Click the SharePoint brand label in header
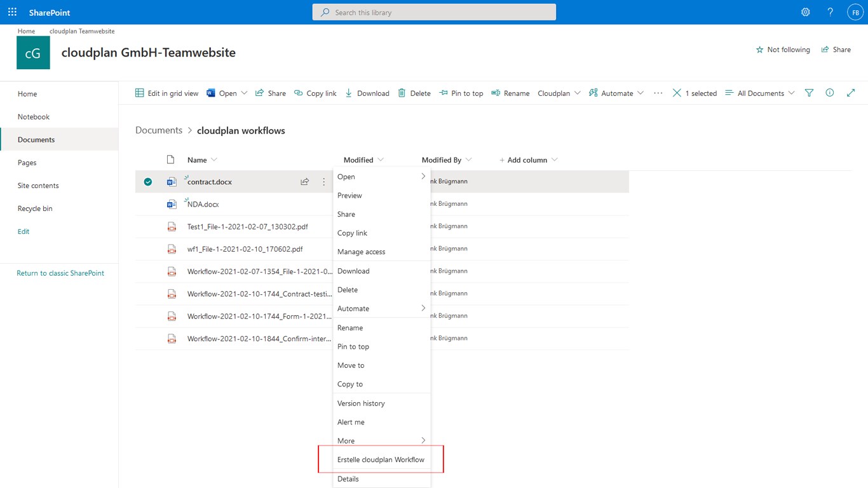868x488 pixels. 50,12
